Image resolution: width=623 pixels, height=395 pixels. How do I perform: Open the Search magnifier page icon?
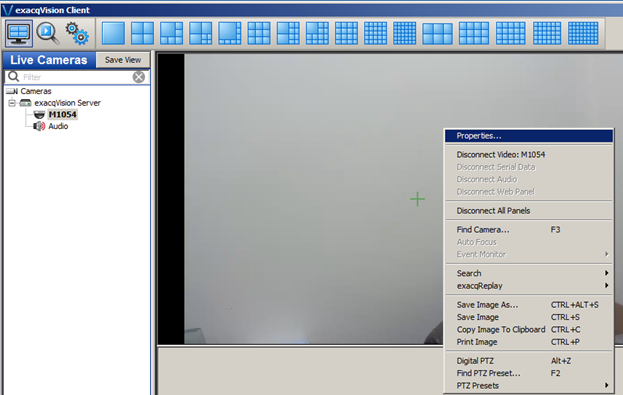coord(48,34)
